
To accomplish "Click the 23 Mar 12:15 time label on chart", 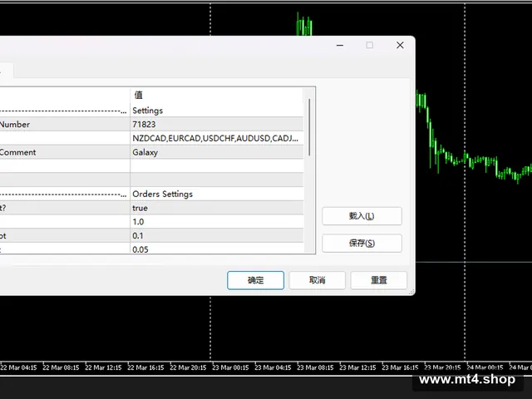I will tap(357, 367).
